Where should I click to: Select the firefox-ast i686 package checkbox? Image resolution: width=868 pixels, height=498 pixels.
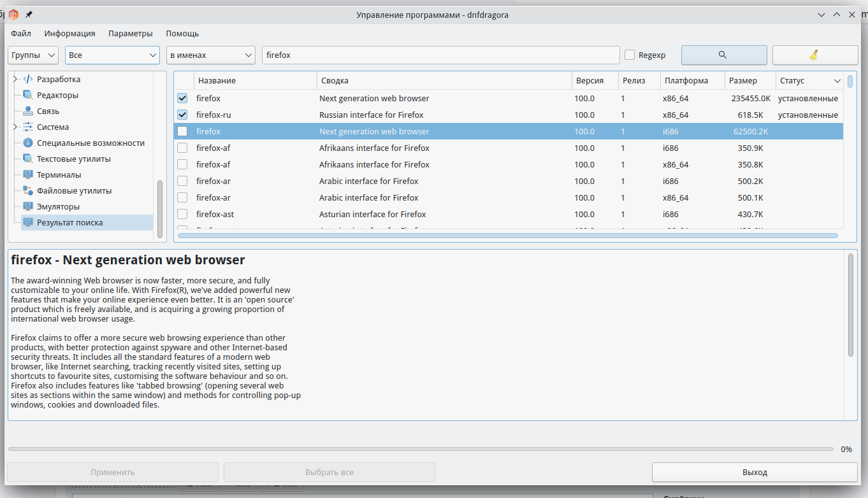coord(182,215)
